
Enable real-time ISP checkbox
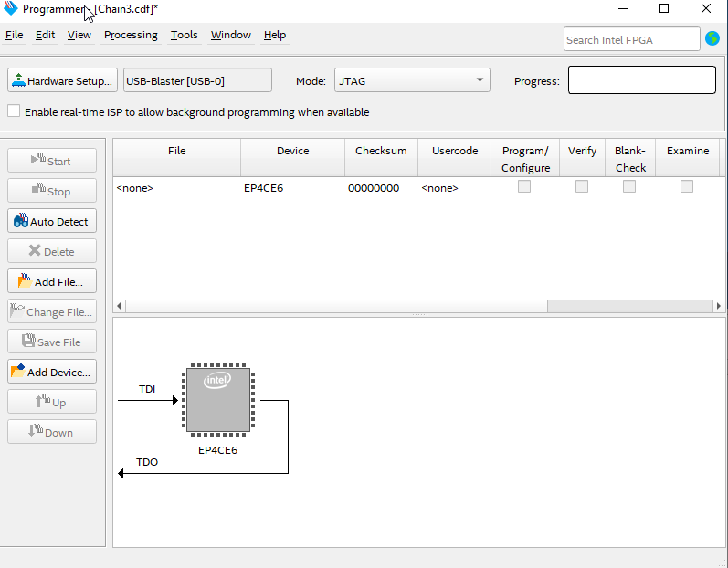(x=14, y=111)
